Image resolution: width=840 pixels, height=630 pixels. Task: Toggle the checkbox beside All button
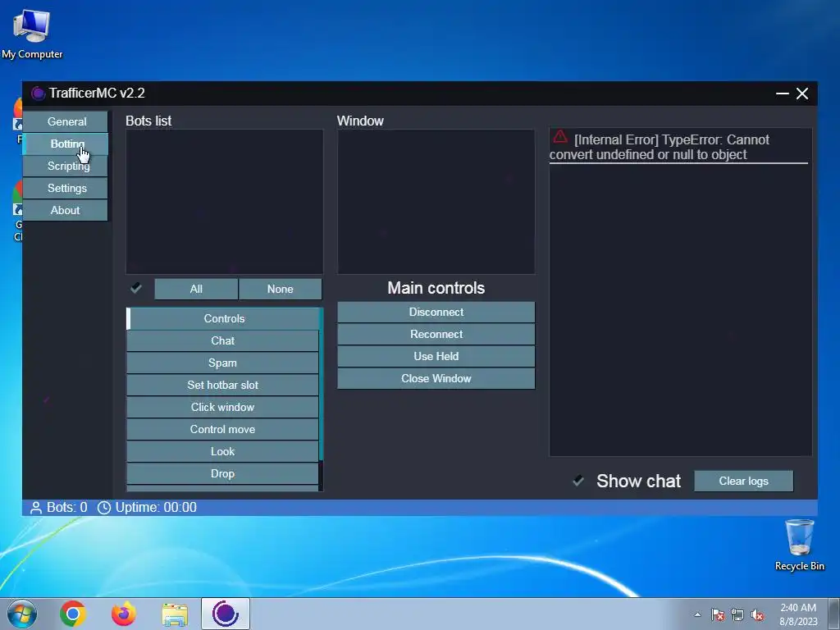pyautogui.click(x=136, y=288)
